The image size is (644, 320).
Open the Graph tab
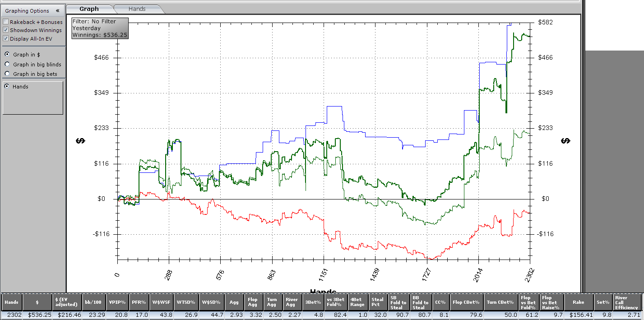[x=89, y=9]
